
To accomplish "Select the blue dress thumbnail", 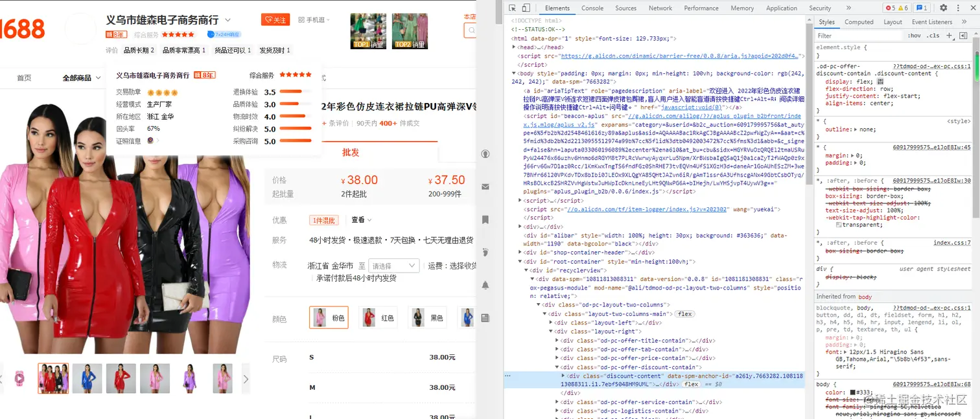I will coord(87,379).
